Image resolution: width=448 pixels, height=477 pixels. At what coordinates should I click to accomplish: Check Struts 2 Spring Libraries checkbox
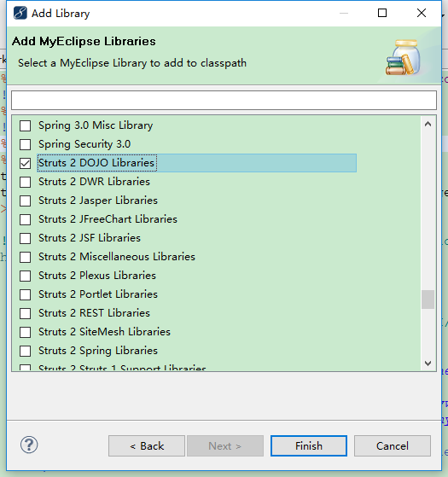tap(25, 351)
